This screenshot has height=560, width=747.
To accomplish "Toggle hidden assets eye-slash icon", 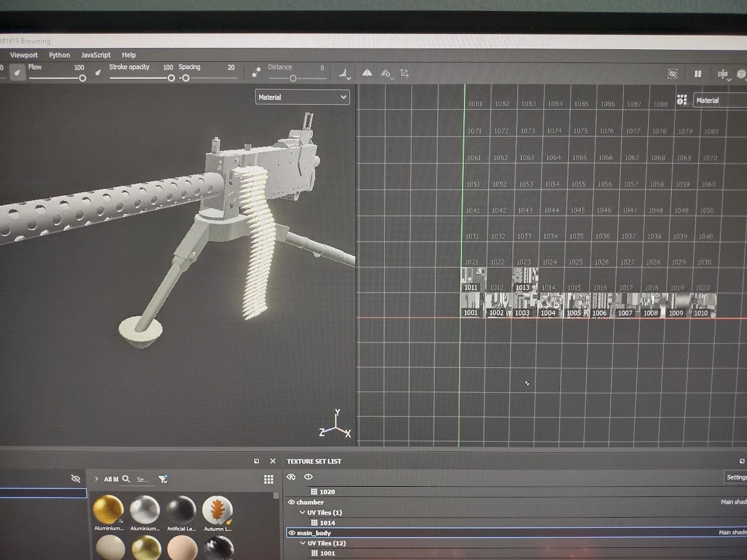I will click(x=75, y=478).
